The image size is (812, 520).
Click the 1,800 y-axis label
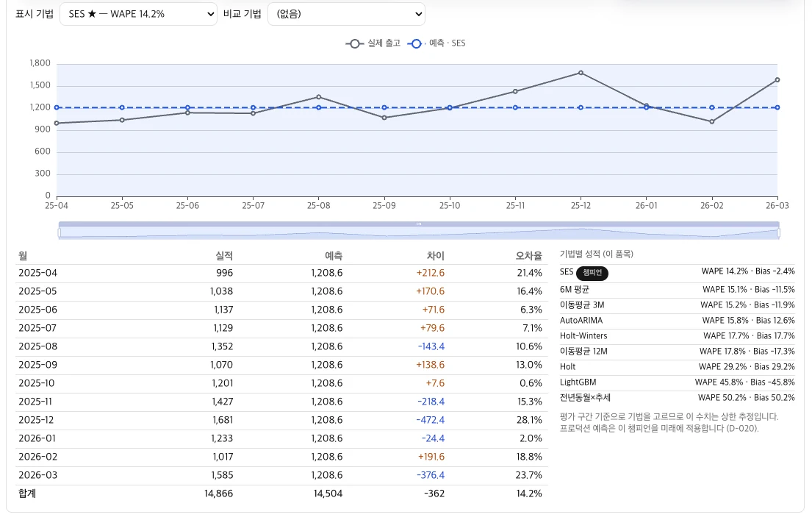click(x=40, y=63)
